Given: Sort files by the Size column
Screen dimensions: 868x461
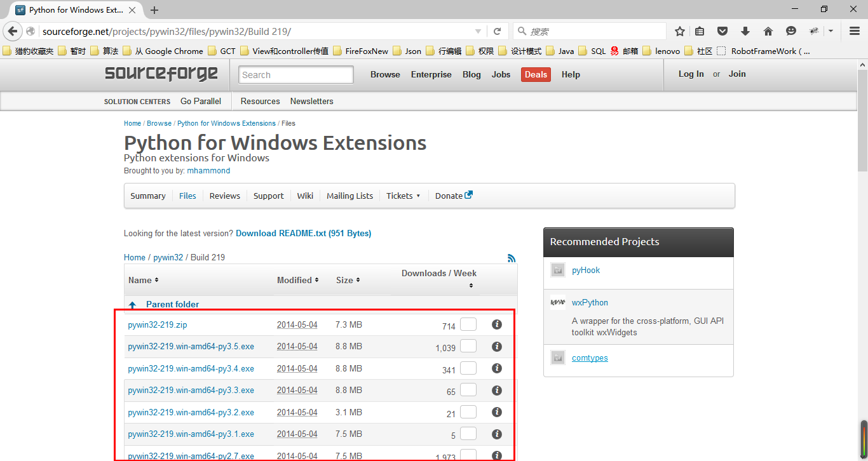Looking at the screenshot, I should (x=348, y=280).
